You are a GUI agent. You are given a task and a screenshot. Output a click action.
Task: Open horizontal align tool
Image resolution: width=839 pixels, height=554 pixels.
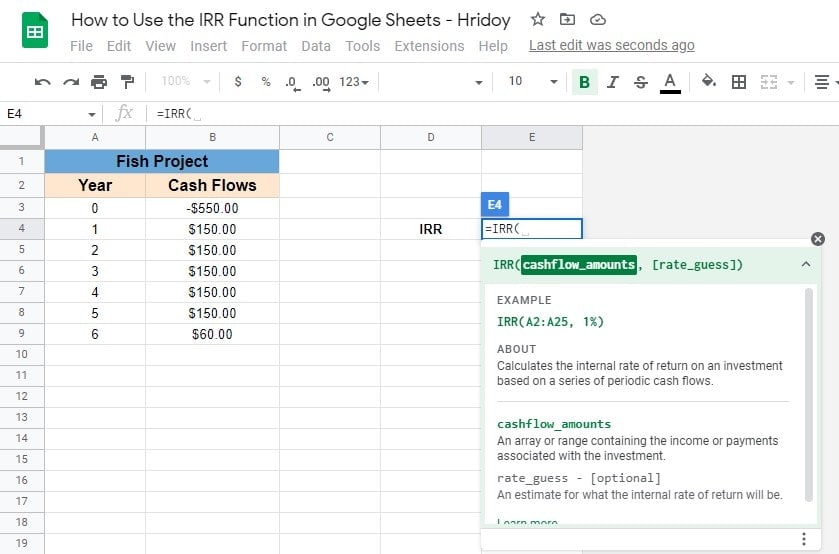[x=821, y=82]
